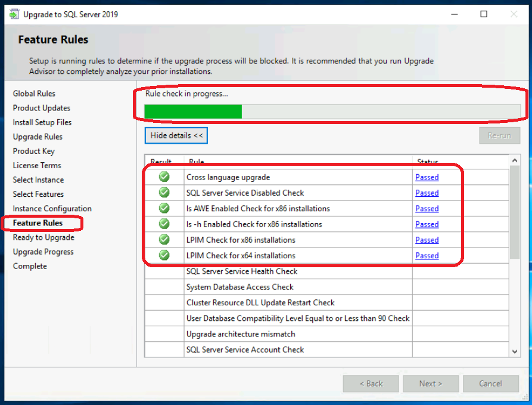Viewport: 532px width, 405px height.
Task: Select 'SQL Server Service Account Check' row
Action: point(326,350)
